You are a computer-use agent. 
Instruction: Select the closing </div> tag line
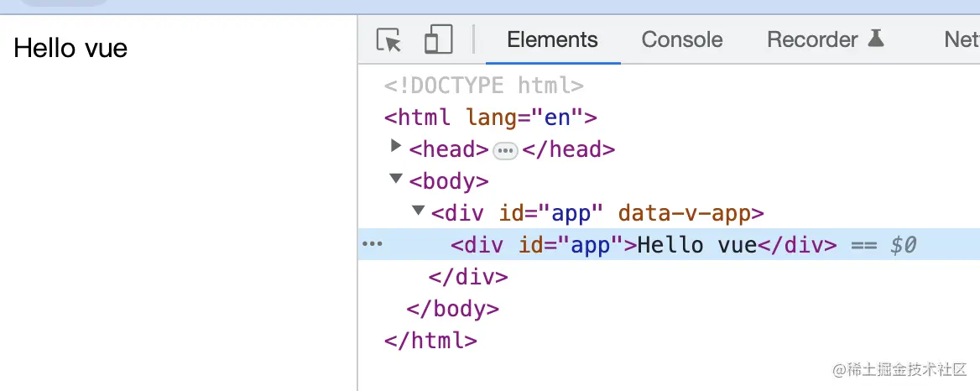pyautogui.click(x=468, y=277)
